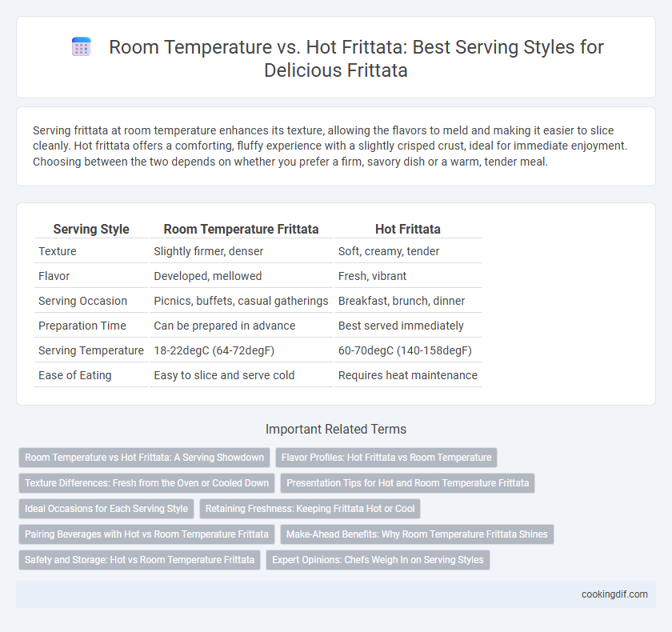Click the calendar grid icon beside the title
Viewport: 672px width, 632px height.
[81, 46]
